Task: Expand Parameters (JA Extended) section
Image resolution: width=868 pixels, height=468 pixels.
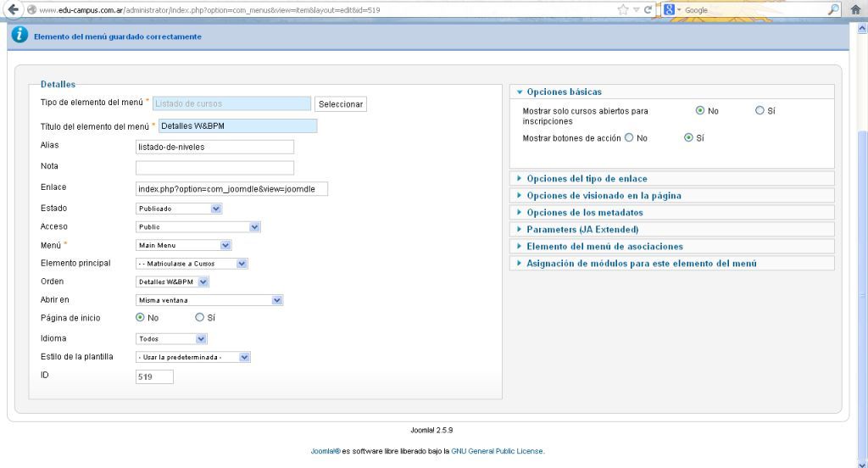Action: click(x=581, y=229)
